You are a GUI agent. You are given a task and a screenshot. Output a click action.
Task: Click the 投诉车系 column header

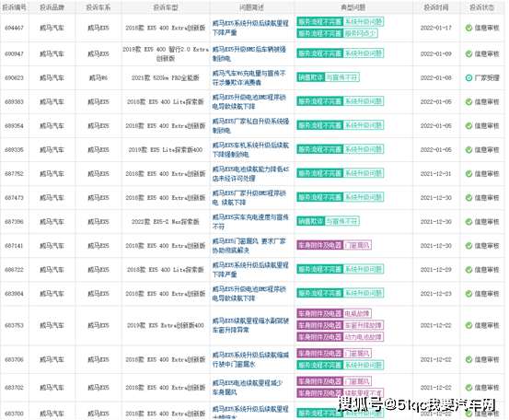98,7
